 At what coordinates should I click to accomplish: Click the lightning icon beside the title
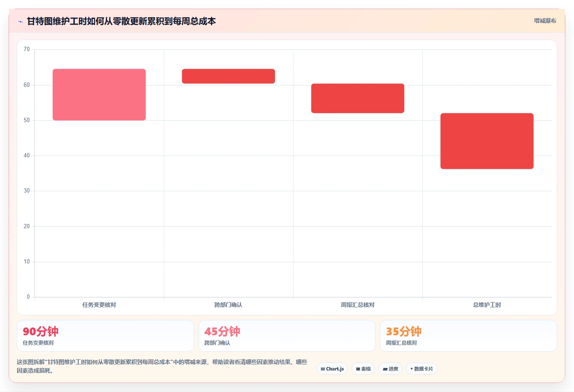20,21
